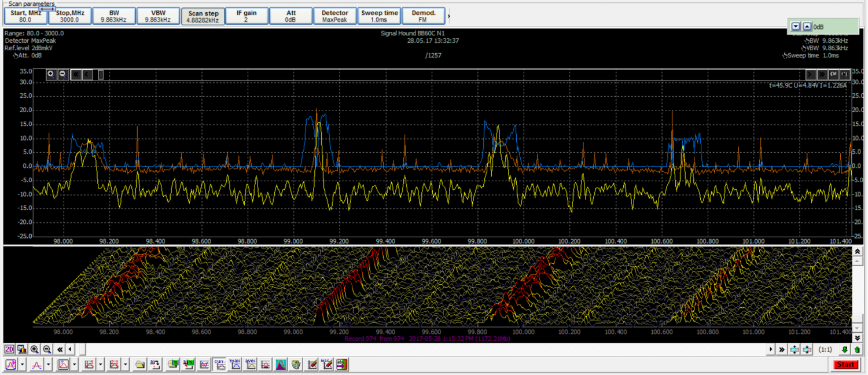Click the green up arrow icon

[857, 350]
